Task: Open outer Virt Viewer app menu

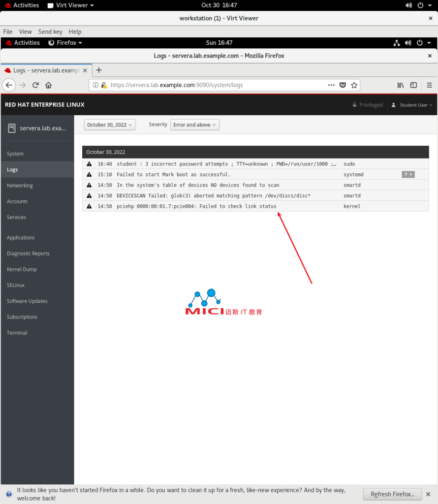Action: click(x=71, y=5)
